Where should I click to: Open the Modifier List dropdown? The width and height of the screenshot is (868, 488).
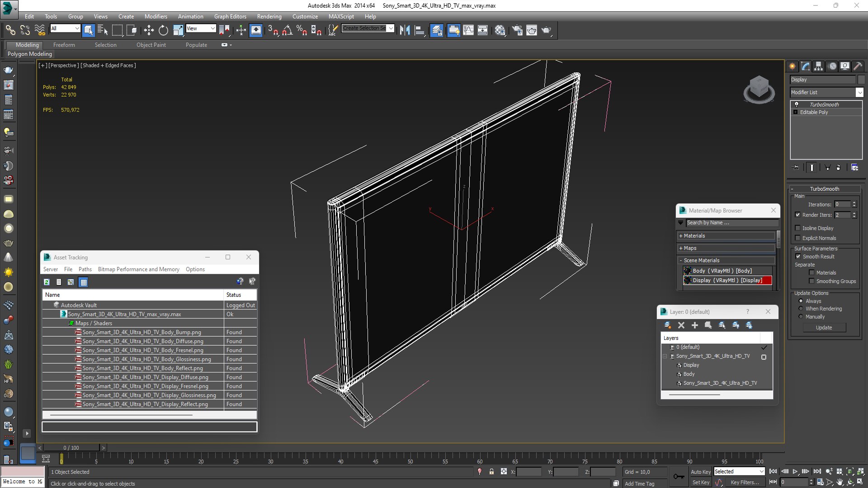[x=826, y=92]
